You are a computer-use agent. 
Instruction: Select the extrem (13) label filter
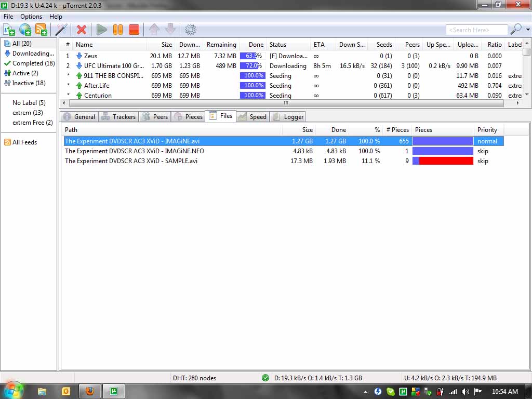click(29, 112)
